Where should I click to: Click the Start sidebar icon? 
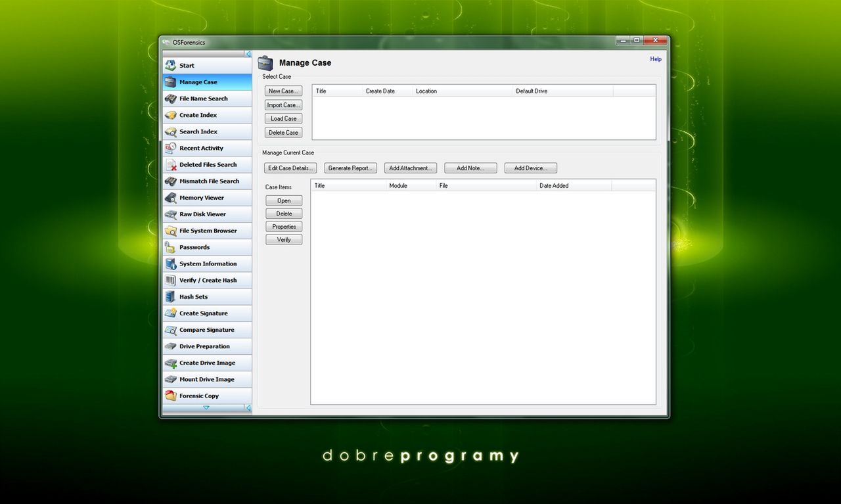point(170,65)
